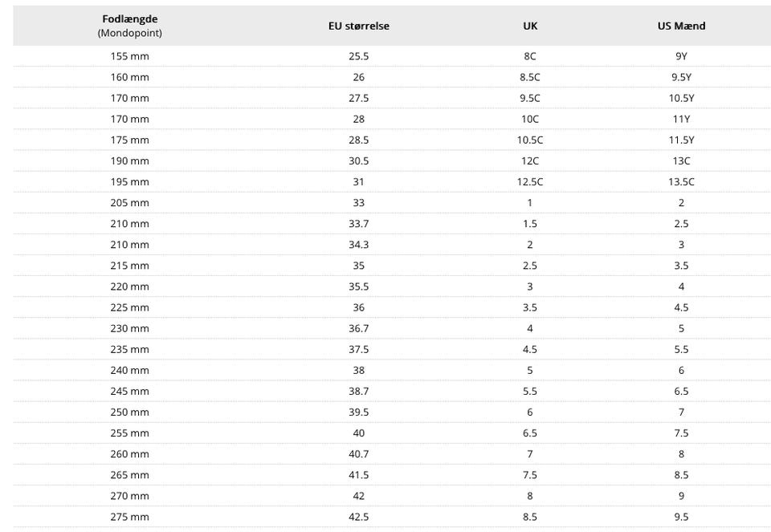Select EU size 38.7 cell
The image size is (771, 532).
point(358,391)
